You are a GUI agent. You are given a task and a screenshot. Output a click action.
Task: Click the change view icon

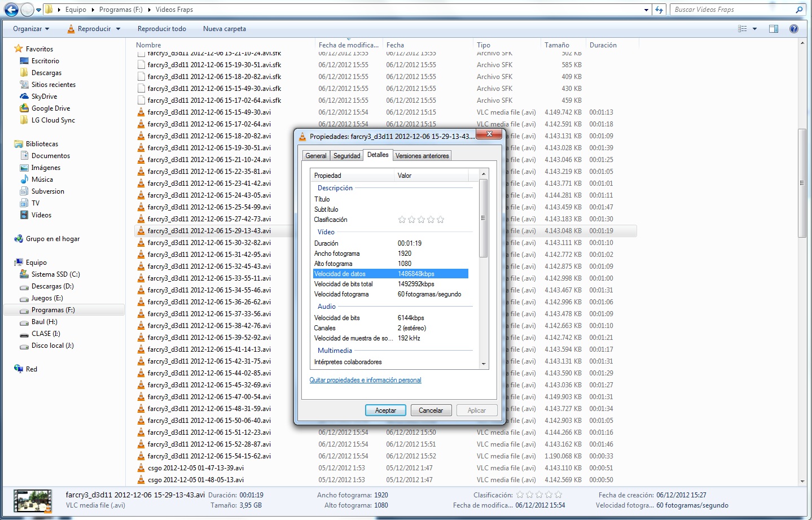tap(743, 29)
